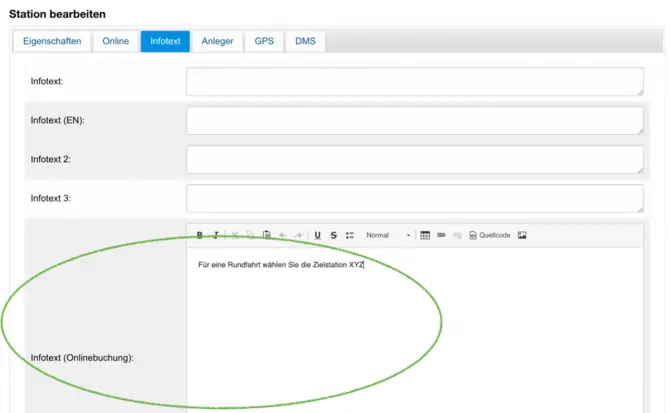The image size is (670, 413).
Task: Focus the Infotext 2 text field
Action: point(414,159)
